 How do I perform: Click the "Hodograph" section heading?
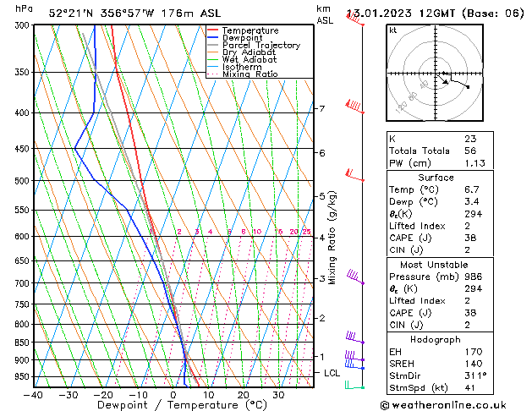point(436,339)
